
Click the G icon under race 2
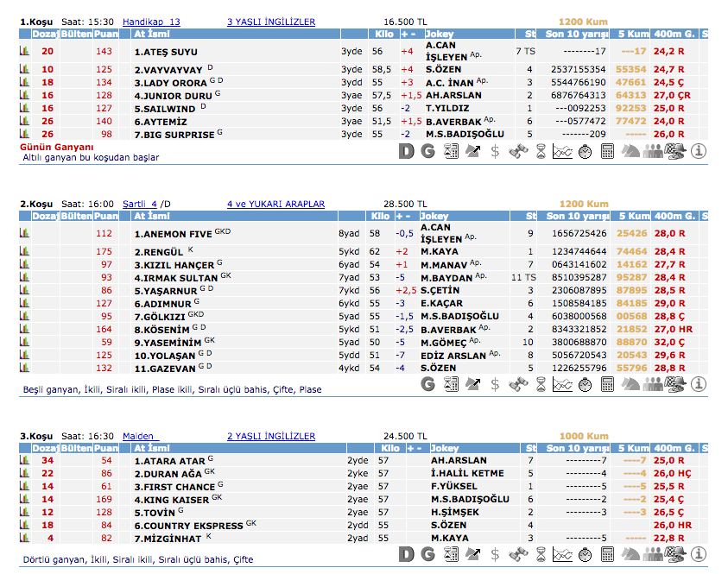coord(427,383)
